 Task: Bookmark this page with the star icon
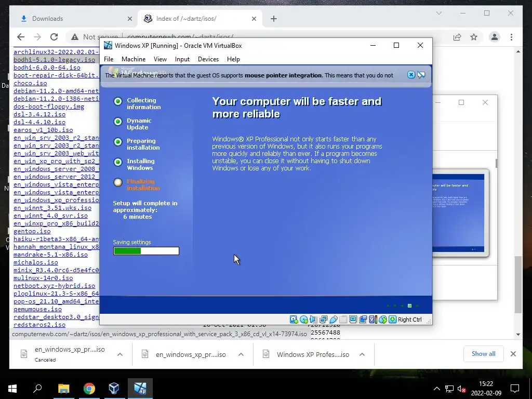pyautogui.click(x=474, y=37)
